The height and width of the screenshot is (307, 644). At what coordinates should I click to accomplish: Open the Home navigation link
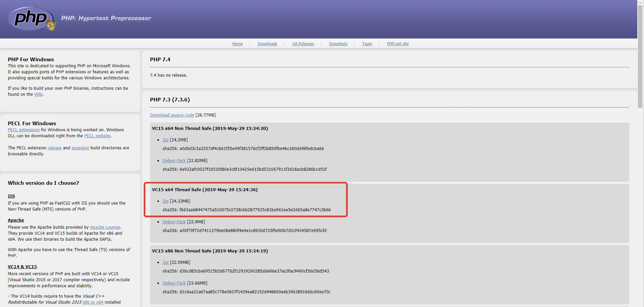click(237, 44)
